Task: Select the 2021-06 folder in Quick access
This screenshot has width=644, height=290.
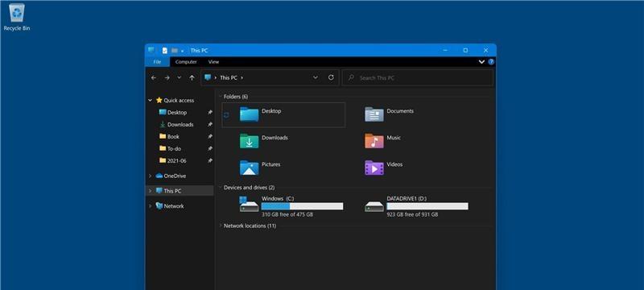Action: (x=176, y=160)
